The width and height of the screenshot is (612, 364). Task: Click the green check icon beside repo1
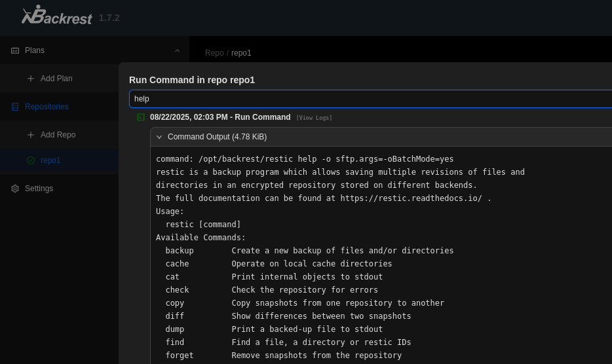pos(31,160)
